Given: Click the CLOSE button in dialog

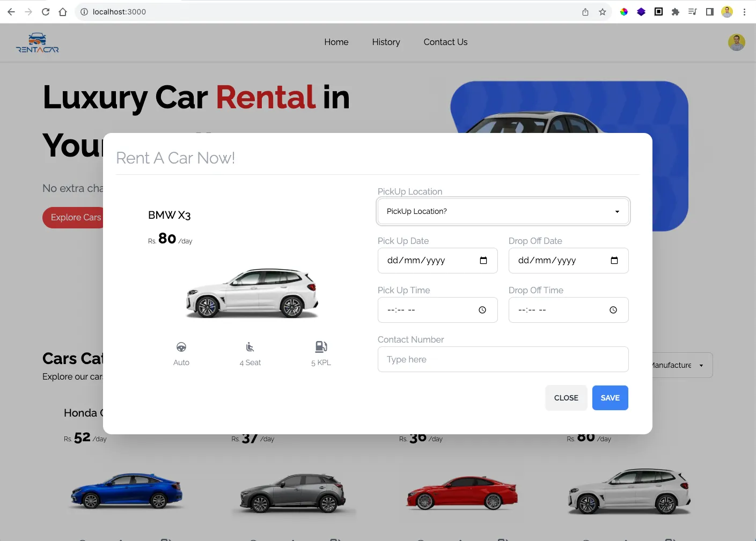Looking at the screenshot, I should pos(566,398).
